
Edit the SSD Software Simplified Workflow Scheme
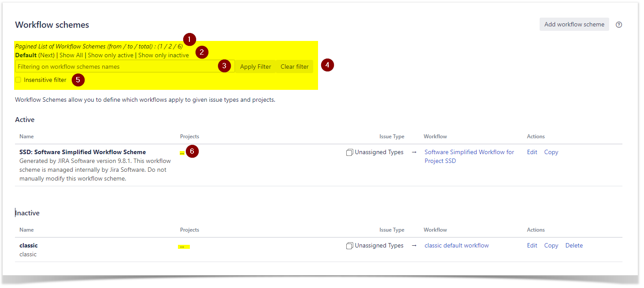click(532, 152)
